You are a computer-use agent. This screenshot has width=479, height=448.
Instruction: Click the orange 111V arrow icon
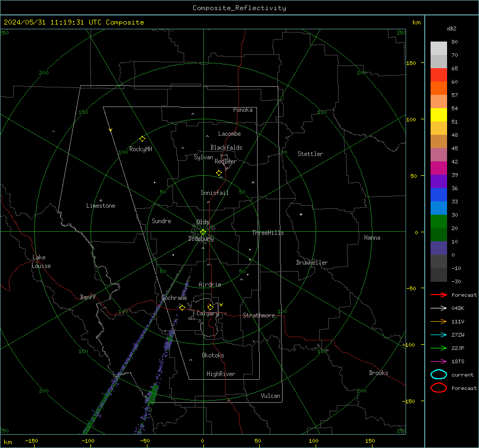tap(439, 321)
